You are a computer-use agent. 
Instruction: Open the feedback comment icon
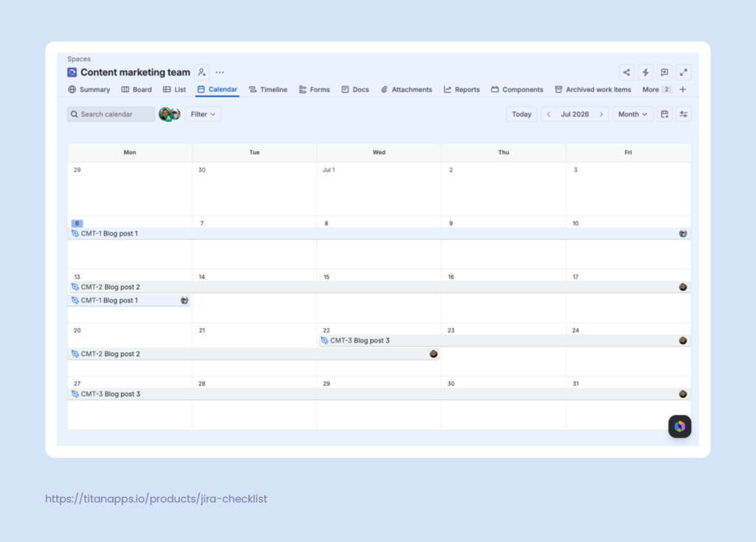pyautogui.click(x=664, y=72)
